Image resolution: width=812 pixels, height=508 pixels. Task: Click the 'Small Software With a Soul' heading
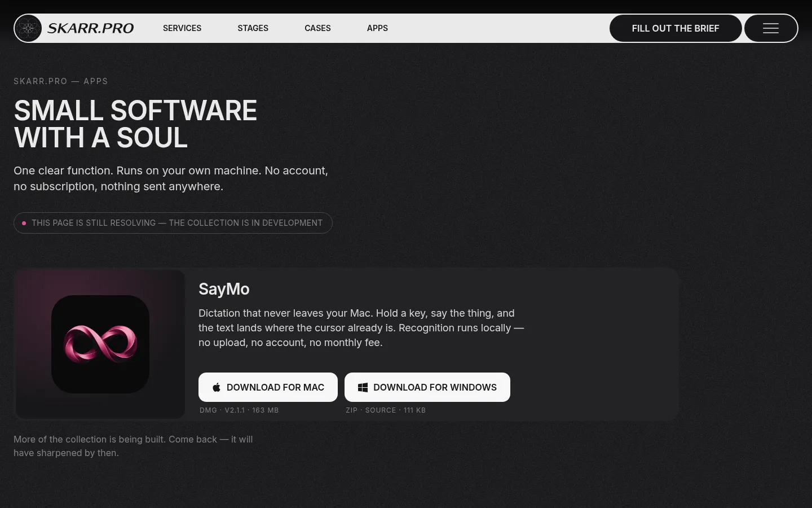coord(135,124)
